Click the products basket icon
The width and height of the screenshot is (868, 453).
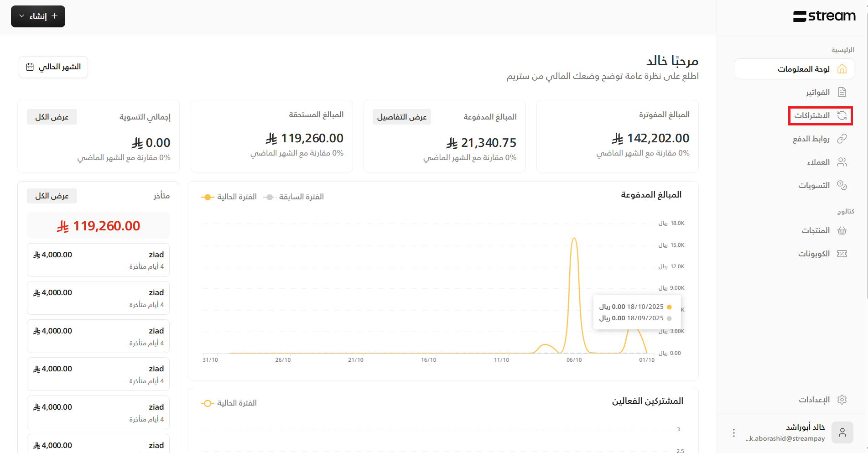842,230
